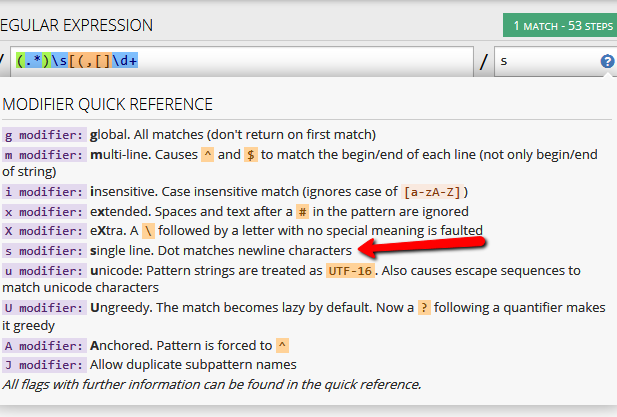
Task: Click the regular expression input field
Action: click(x=242, y=61)
